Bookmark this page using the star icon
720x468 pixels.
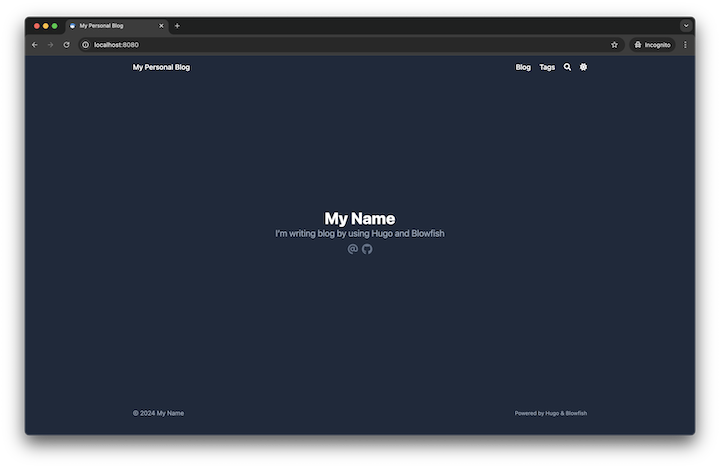(x=614, y=45)
